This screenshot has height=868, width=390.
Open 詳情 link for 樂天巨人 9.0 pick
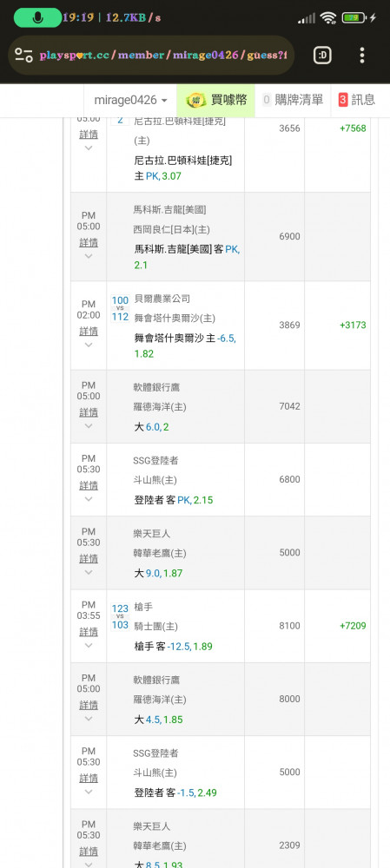click(x=89, y=558)
